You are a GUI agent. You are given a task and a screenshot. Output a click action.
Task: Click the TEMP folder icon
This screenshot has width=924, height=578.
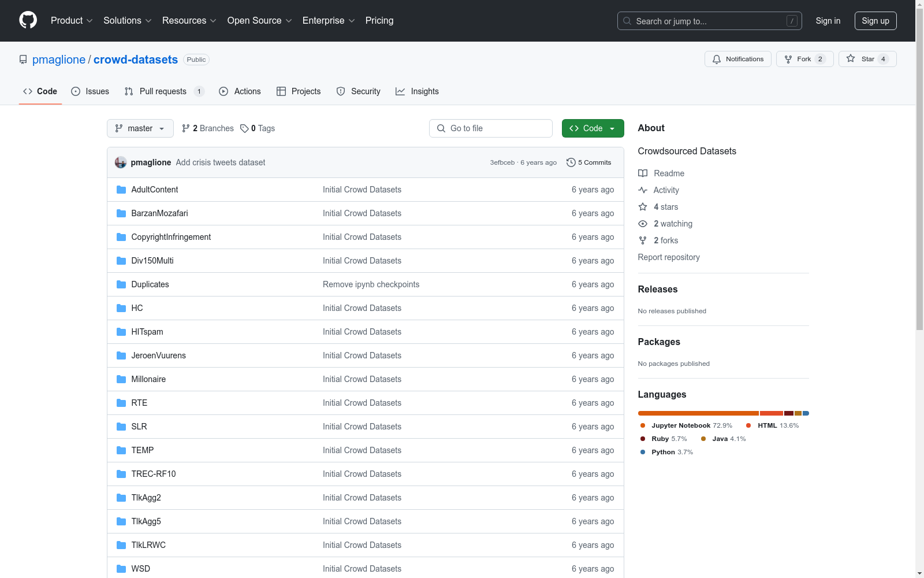tap(121, 450)
